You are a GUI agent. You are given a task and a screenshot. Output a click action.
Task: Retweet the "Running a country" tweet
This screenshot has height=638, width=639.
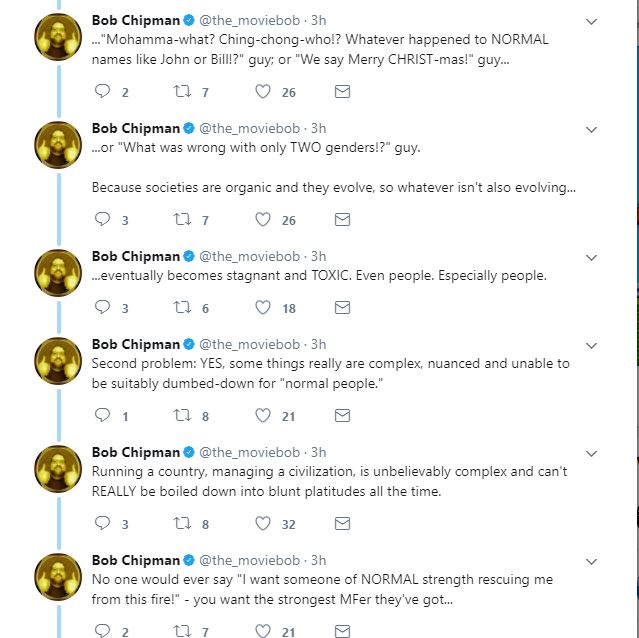[x=182, y=523]
